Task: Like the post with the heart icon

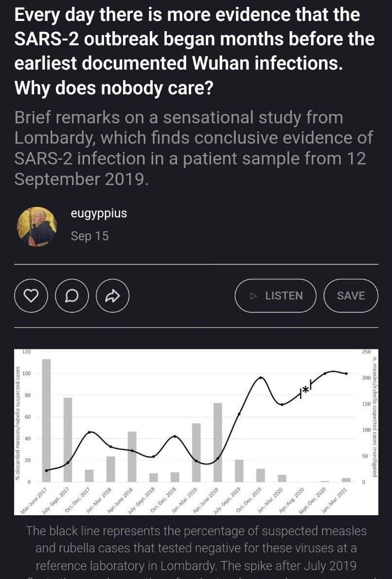Action: pyautogui.click(x=31, y=296)
